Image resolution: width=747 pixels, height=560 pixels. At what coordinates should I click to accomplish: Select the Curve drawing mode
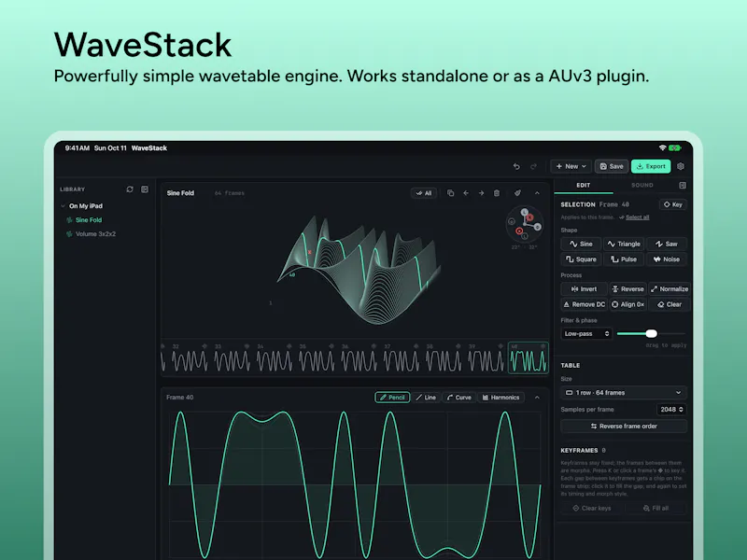tap(459, 398)
